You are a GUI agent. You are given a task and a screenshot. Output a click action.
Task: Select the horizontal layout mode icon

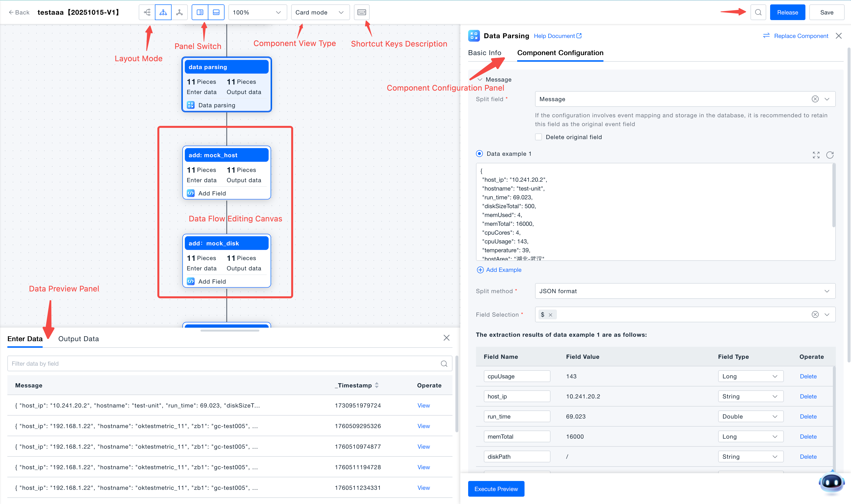(147, 12)
